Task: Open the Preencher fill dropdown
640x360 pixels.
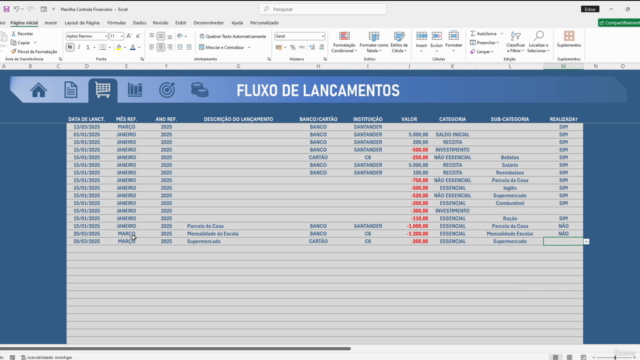Action: [x=484, y=42]
